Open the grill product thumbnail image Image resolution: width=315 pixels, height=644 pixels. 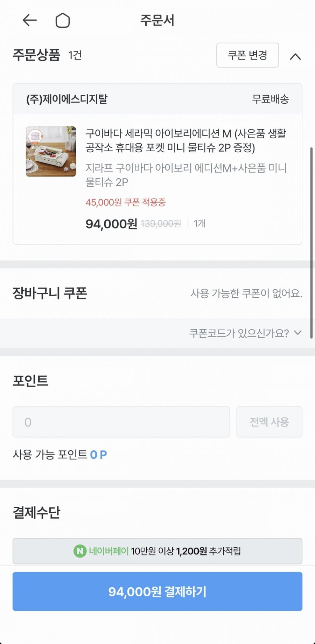(51, 151)
